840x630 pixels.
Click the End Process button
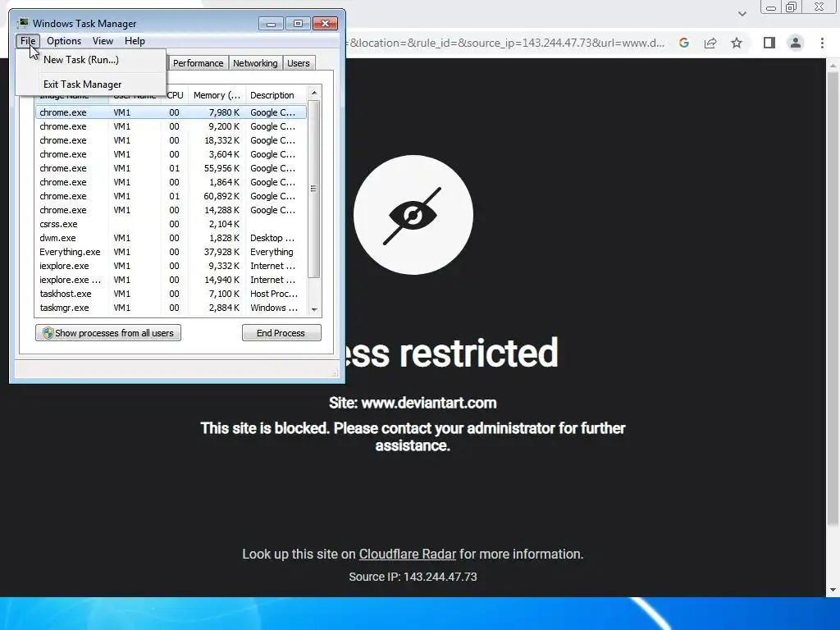(x=281, y=333)
